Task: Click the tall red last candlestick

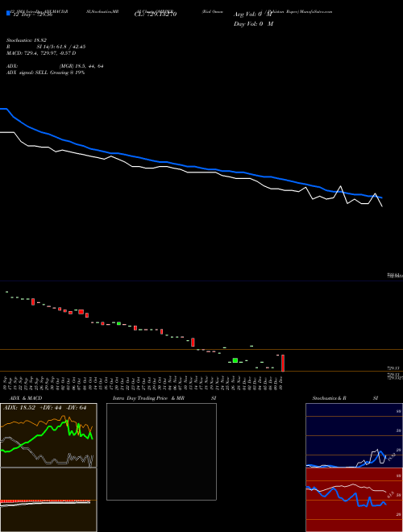Action: [283, 363]
